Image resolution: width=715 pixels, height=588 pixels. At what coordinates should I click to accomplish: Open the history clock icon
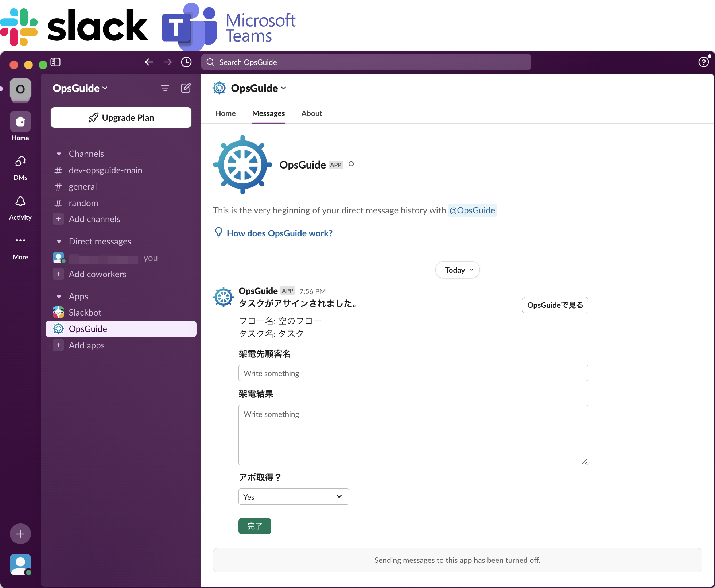[x=186, y=62]
